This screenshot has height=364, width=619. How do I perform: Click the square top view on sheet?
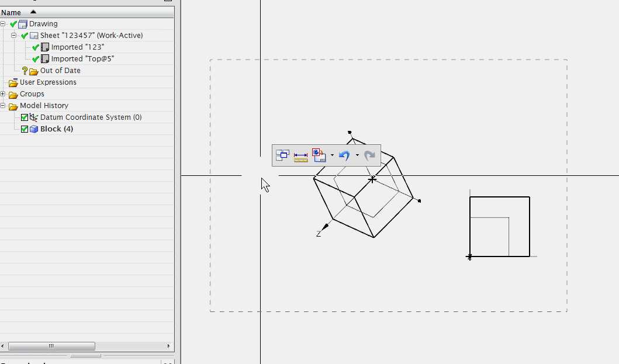[500, 227]
